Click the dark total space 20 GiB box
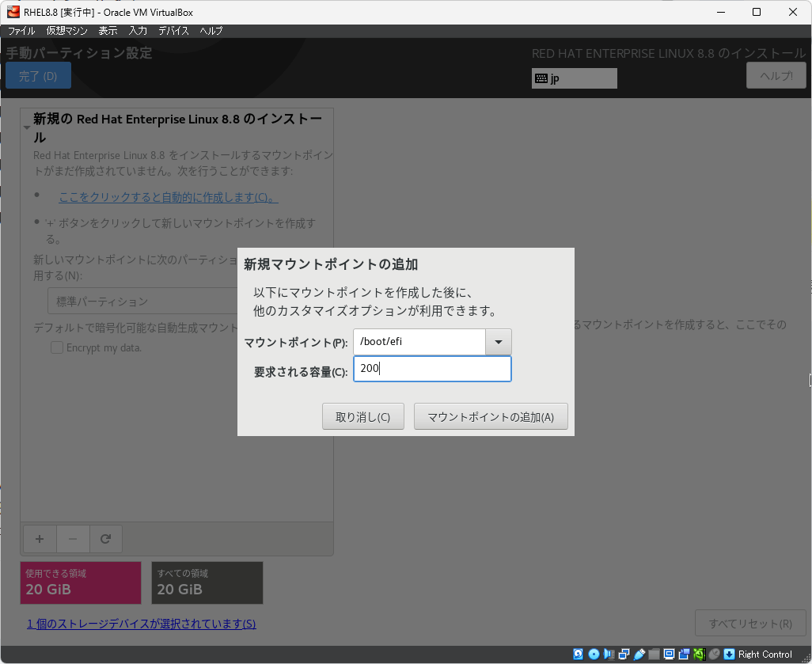The image size is (812, 664). coord(207,582)
